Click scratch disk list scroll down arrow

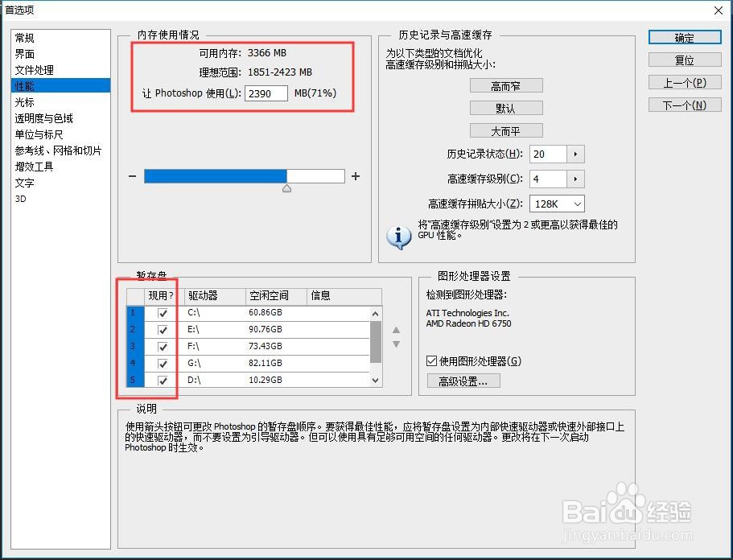coord(376,381)
